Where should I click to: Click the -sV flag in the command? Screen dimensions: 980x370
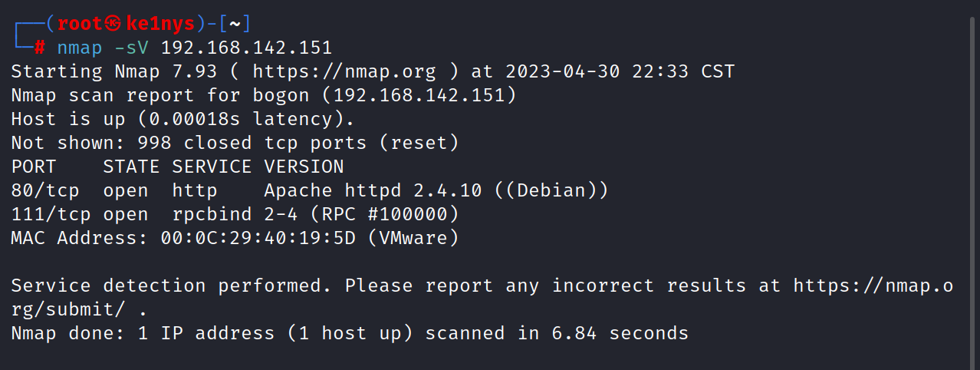[132, 48]
